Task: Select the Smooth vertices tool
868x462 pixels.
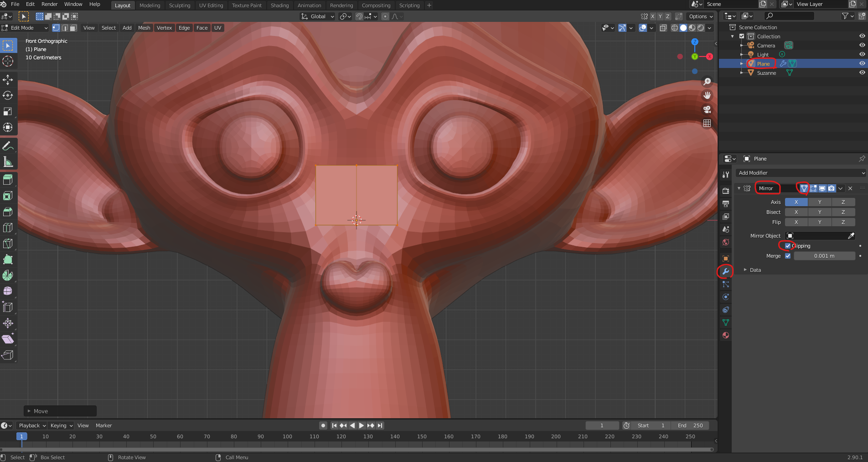Action: [8, 291]
